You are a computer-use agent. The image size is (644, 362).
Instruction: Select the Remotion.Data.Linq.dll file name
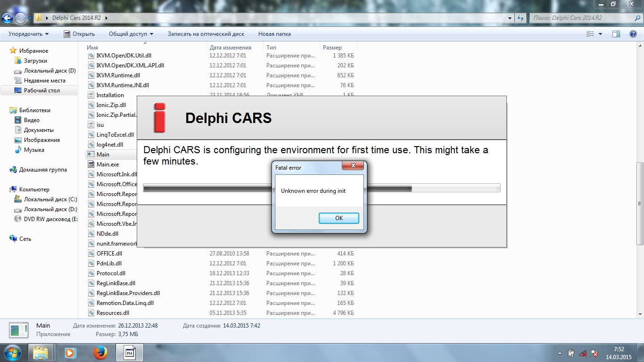click(x=125, y=303)
